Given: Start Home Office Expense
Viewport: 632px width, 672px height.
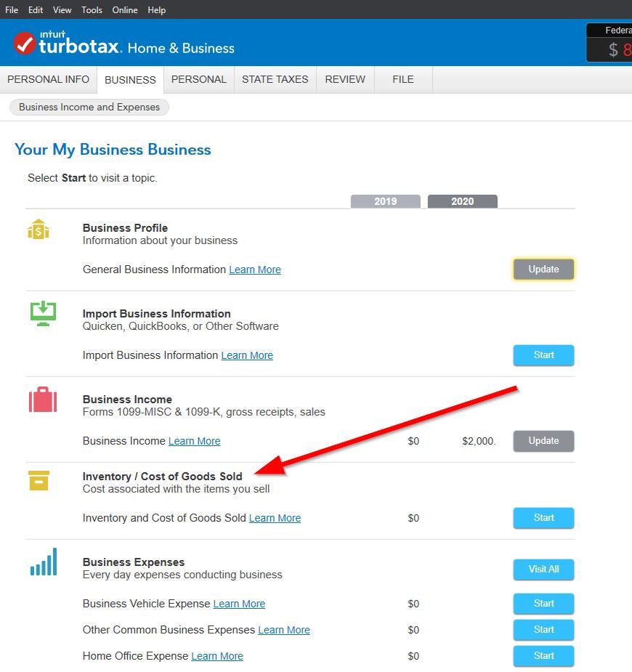Looking at the screenshot, I should click(x=543, y=656).
